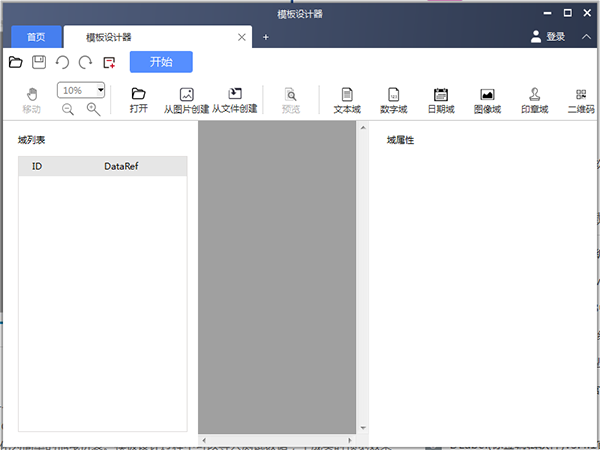Screen dimensions: 600x450
Task: Click the 域列表 panel label
Action: 31,140
